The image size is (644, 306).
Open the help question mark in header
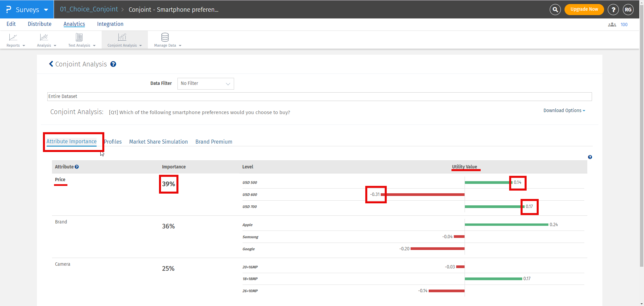click(613, 9)
